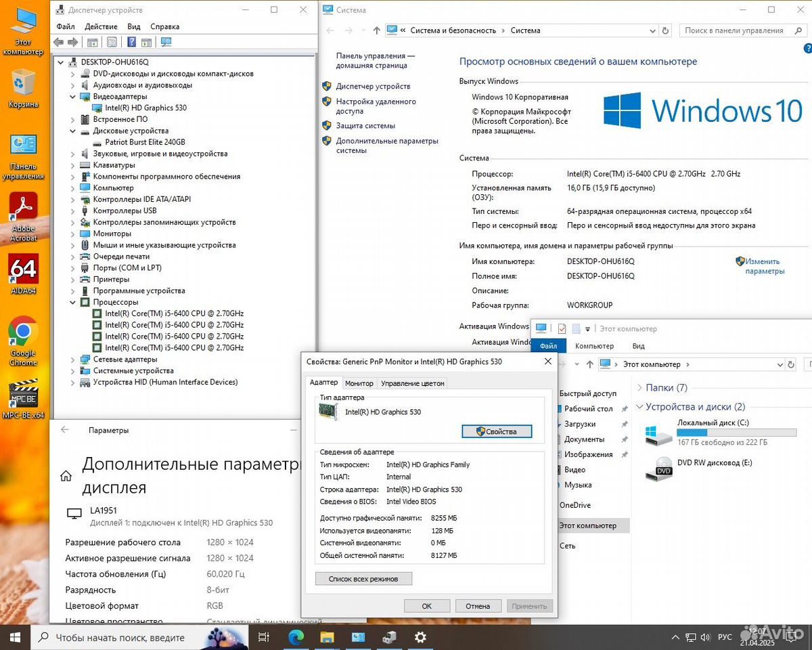Click Файл tab in explorer window
Image resolution: width=812 pixels, height=650 pixels.
point(548,346)
